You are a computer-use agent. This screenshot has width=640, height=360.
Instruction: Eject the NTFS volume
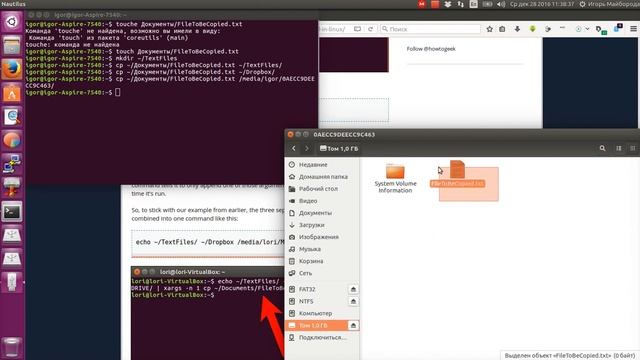click(353, 301)
